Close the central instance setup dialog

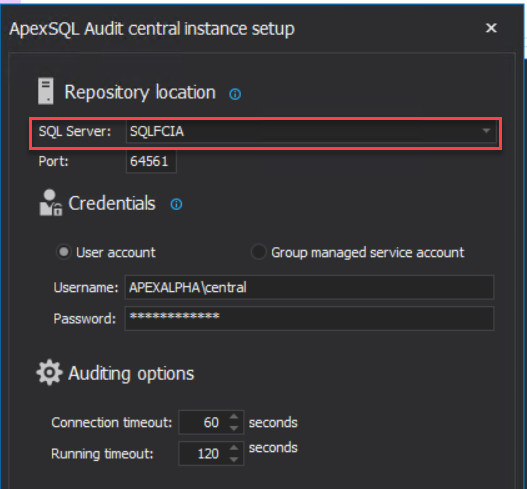tap(491, 28)
